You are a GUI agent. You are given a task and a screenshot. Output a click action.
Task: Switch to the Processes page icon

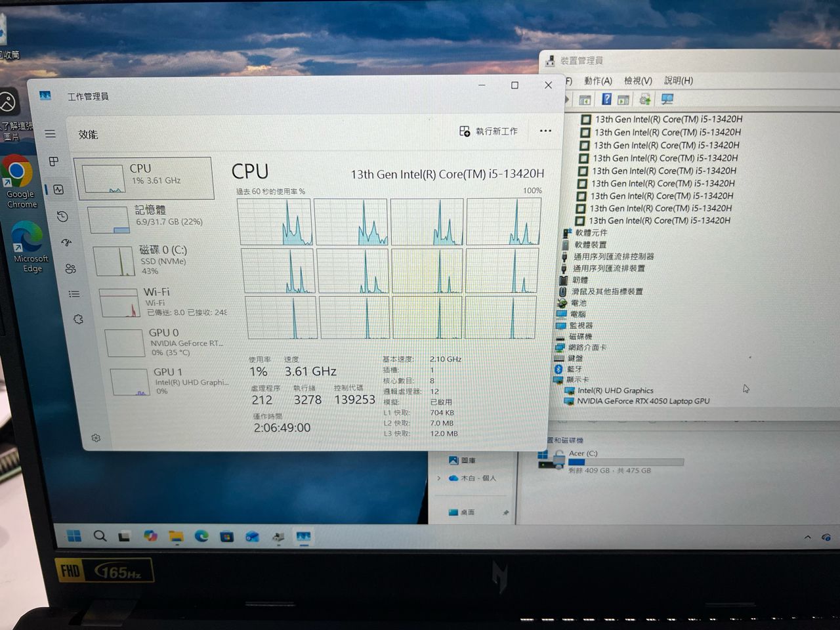tap(54, 161)
